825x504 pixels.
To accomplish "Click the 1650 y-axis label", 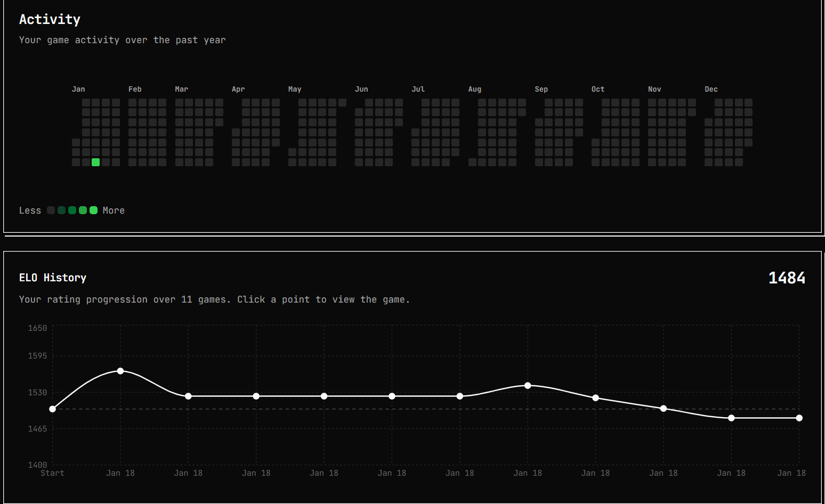I will point(37,328).
